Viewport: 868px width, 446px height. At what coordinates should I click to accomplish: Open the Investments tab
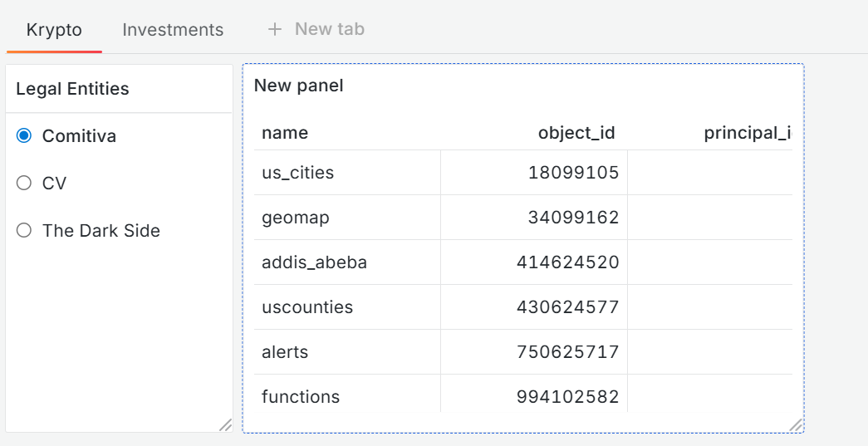tap(173, 29)
